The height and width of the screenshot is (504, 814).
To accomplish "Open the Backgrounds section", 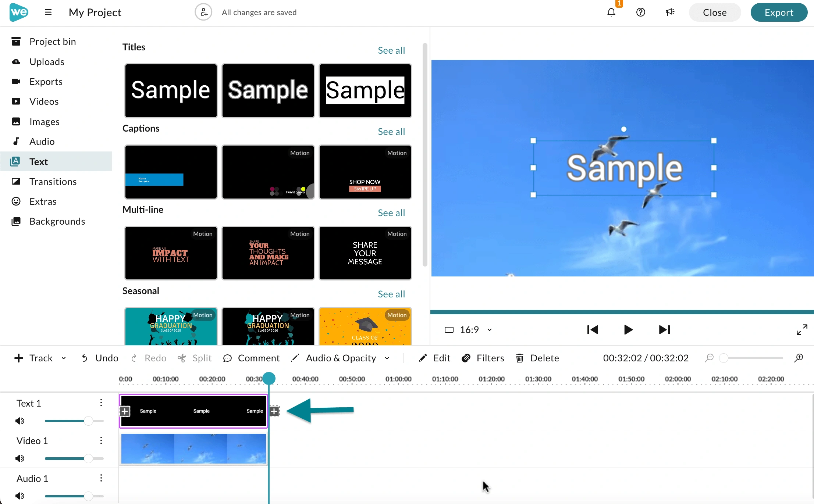I will 56,221.
